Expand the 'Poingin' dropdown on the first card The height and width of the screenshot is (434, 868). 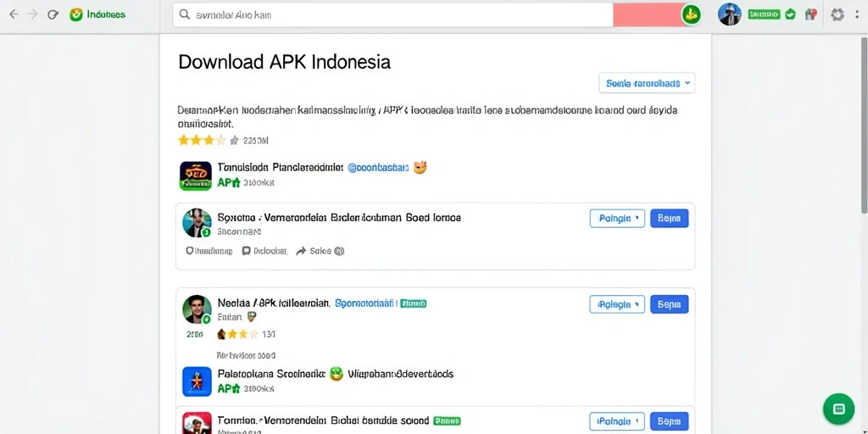pyautogui.click(x=617, y=218)
